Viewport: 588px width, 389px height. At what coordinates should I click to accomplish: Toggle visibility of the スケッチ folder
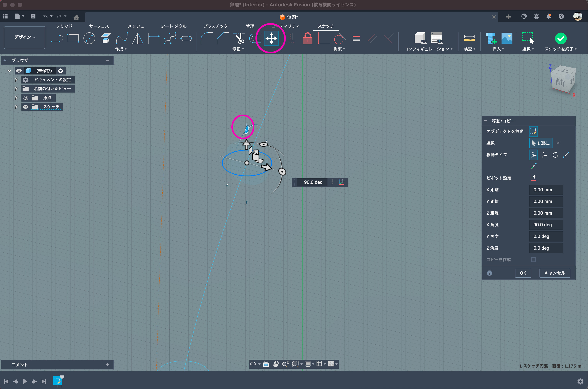(26, 107)
